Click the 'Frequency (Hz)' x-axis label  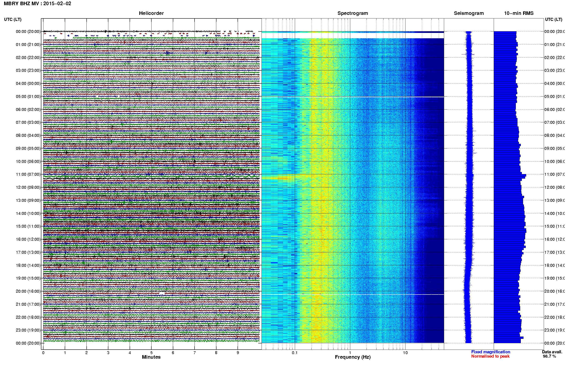coord(353,357)
